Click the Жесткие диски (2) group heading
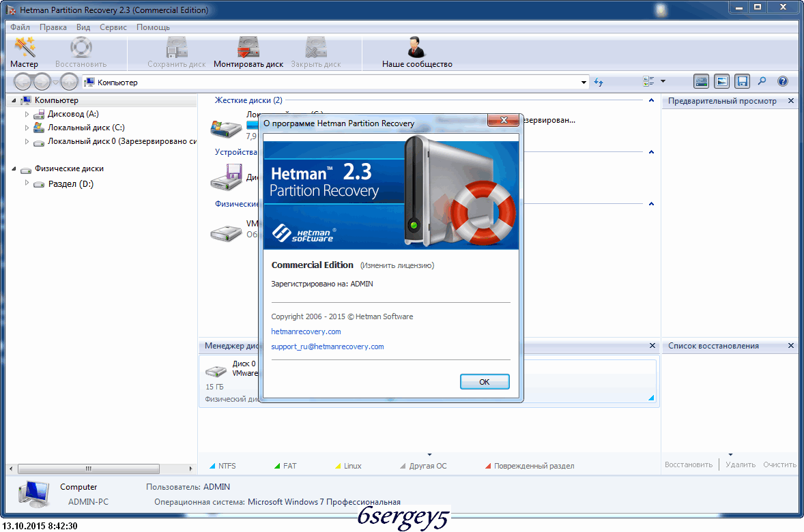Screen dimensions: 804x532 click(248, 100)
